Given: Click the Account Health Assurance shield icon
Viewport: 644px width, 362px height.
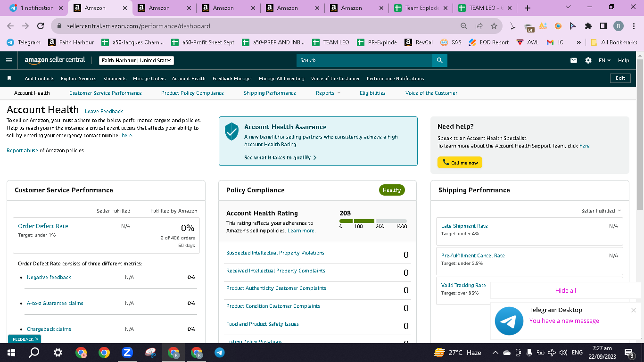Looking at the screenshot, I should [231, 132].
